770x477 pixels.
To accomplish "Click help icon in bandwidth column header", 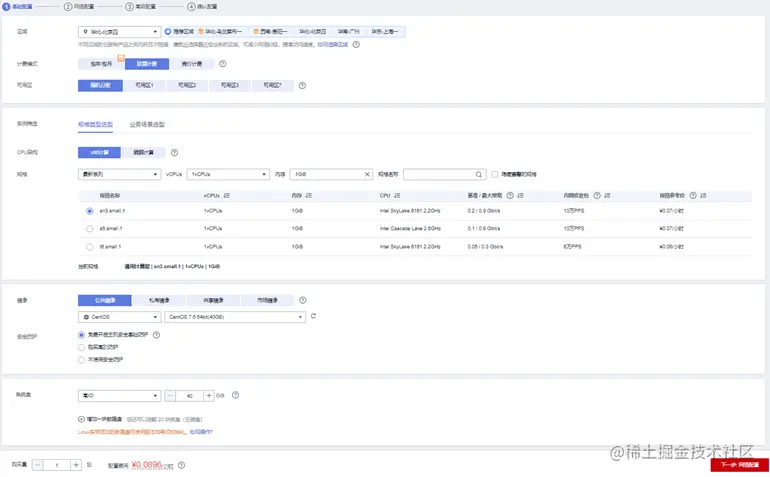I will pos(510,196).
